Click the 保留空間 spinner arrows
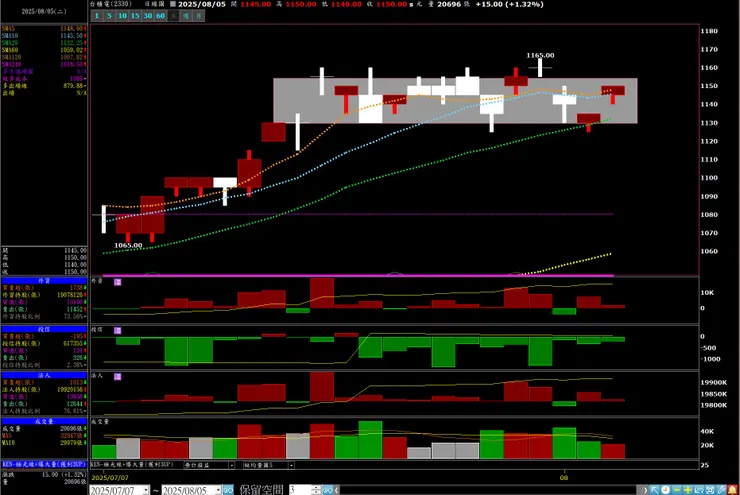The height and width of the screenshot is (495, 740). [316, 490]
